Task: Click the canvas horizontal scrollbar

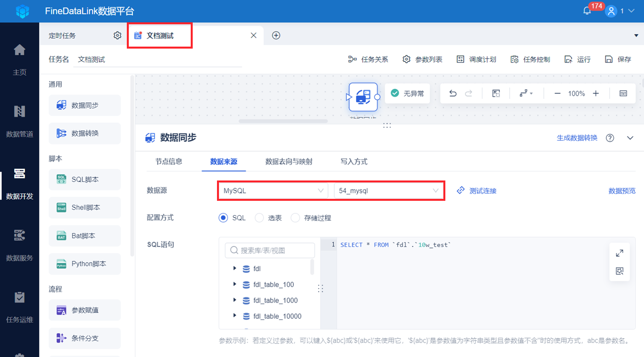Action: point(283,121)
